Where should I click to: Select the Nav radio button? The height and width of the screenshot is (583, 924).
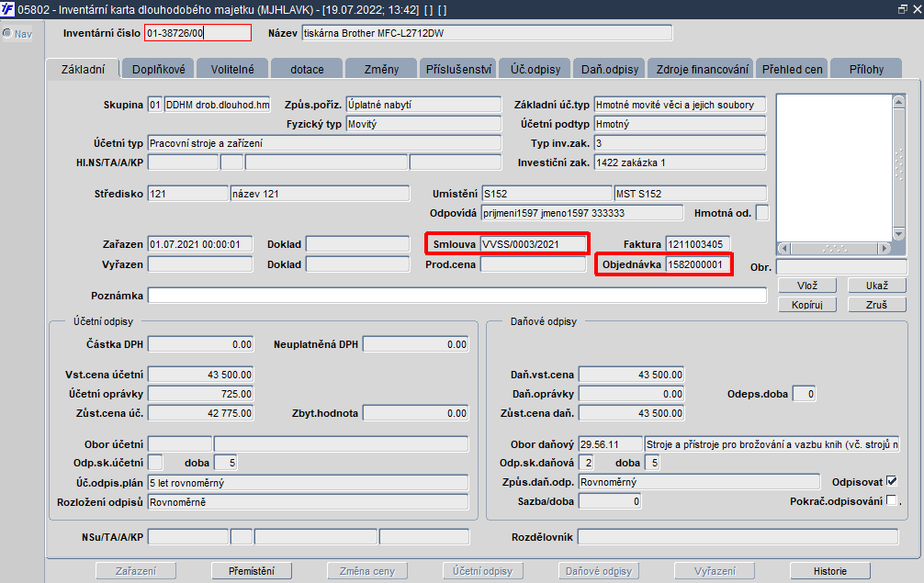(x=7, y=34)
